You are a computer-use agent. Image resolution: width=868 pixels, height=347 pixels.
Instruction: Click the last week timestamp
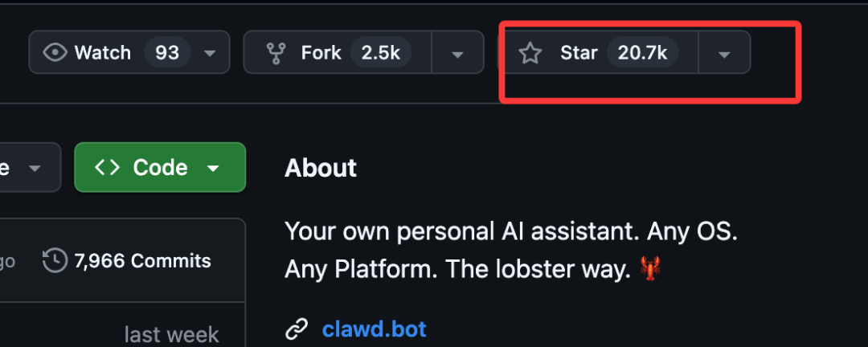coord(171,333)
